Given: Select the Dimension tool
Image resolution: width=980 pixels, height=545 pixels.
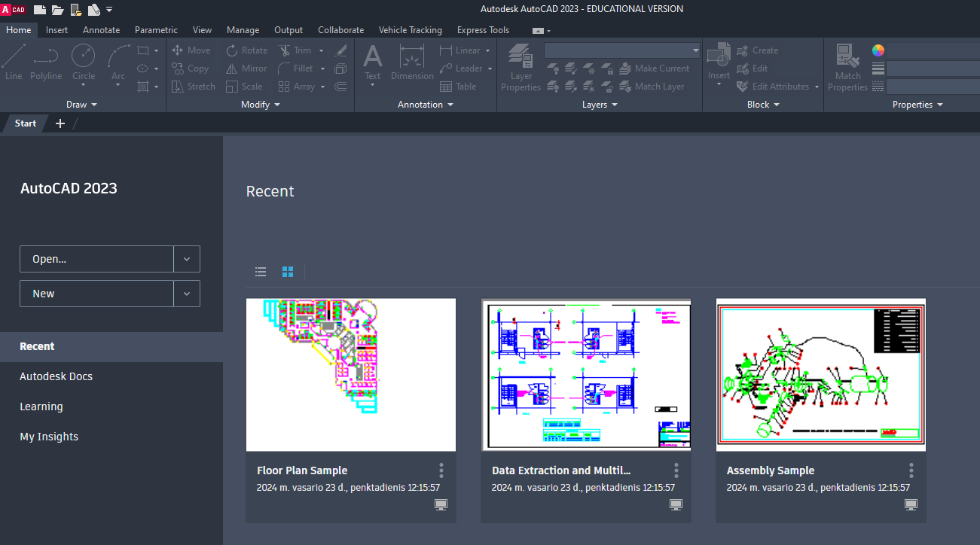Looking at the screenshot, I should click(x=412, y=62).
